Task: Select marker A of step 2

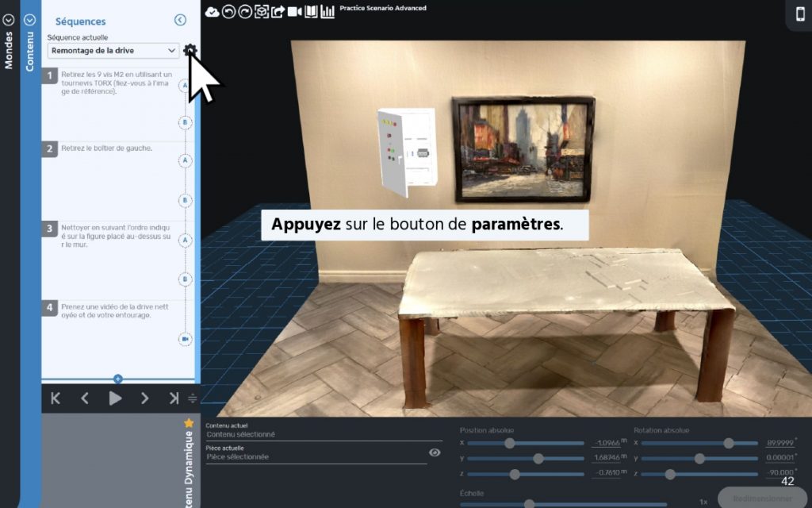Action: (186, 160)
